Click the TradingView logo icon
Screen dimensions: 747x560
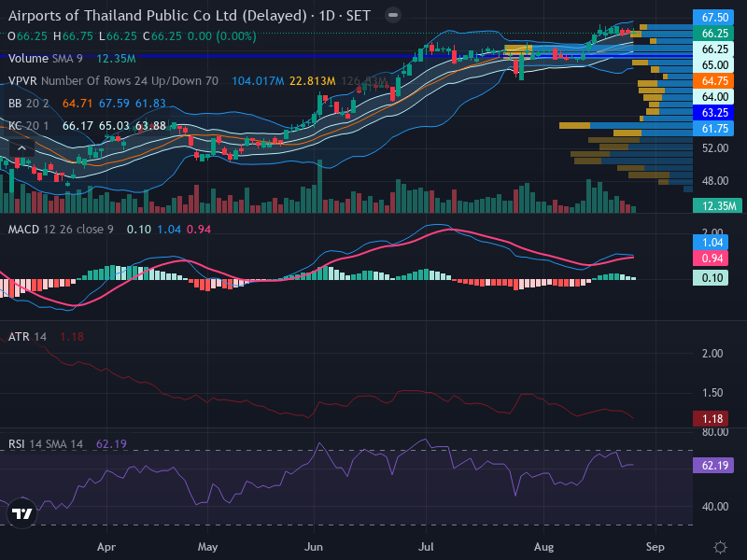point(21,513)
